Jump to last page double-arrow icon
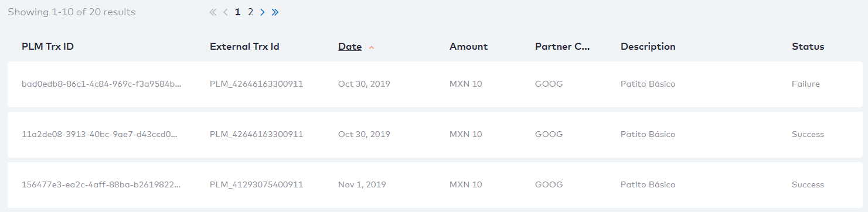This screenshot has height=212, width=868. [275, 12]
